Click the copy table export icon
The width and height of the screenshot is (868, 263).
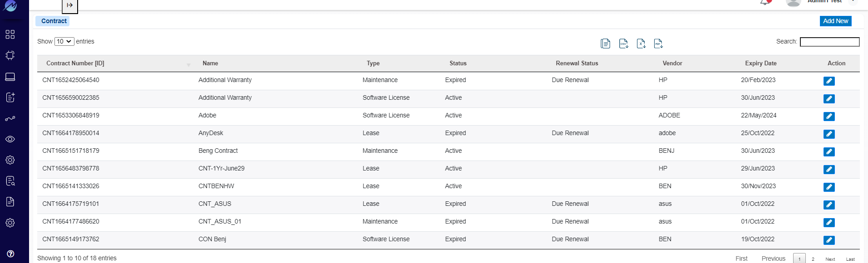point(605,44)
